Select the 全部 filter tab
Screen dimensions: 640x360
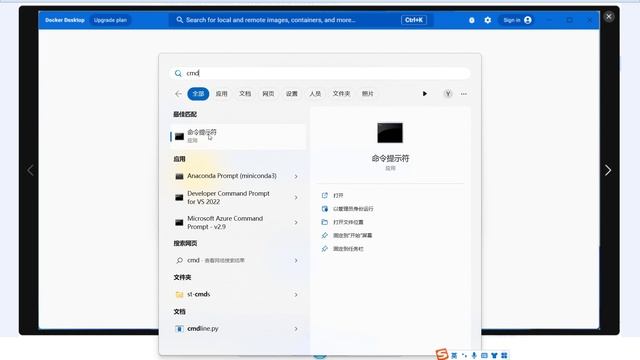click(x=198, y=94)
